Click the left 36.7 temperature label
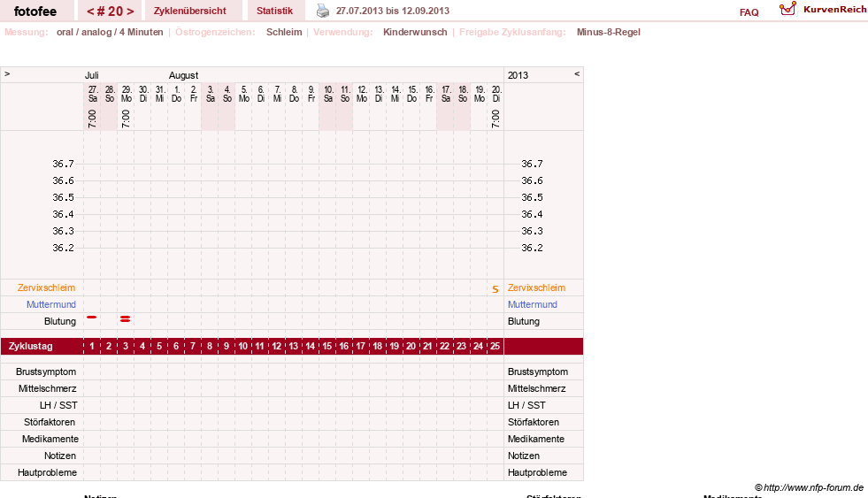Viewport: 868px width, 498px height. click(63, 164)
